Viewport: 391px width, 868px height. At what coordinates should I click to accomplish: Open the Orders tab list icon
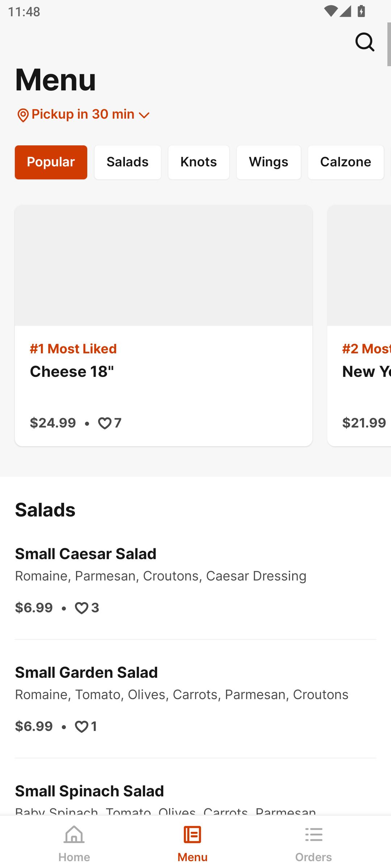[x=314, y=834]
